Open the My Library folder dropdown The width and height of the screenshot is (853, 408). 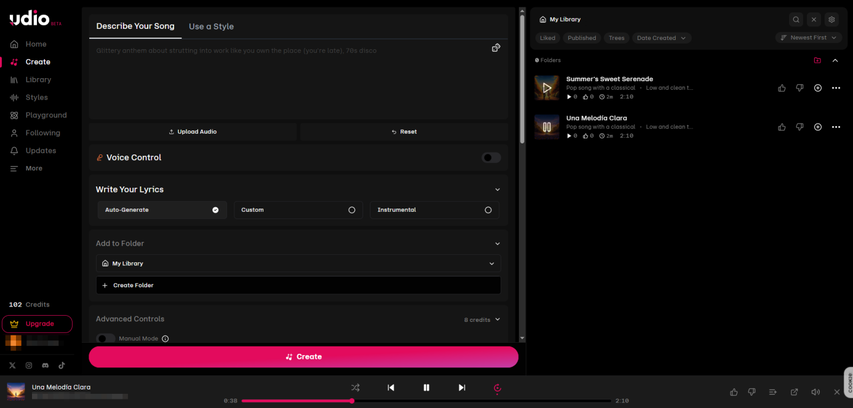coord(298,263)
